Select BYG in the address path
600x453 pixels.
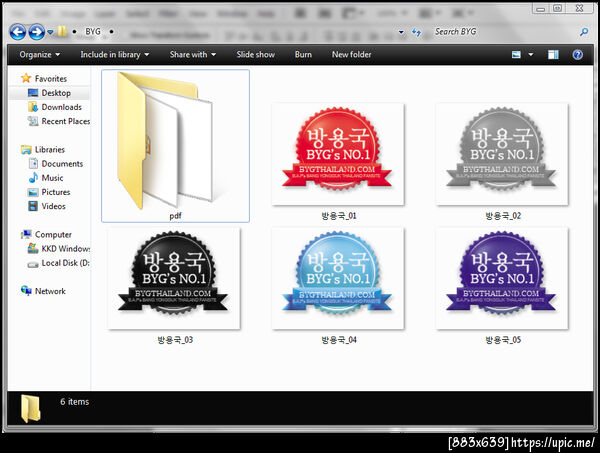tap(93, 31)
